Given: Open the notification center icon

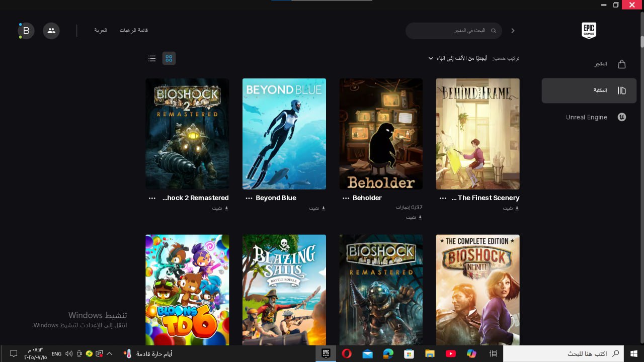Looking at the screenshot, I should 14,353.
